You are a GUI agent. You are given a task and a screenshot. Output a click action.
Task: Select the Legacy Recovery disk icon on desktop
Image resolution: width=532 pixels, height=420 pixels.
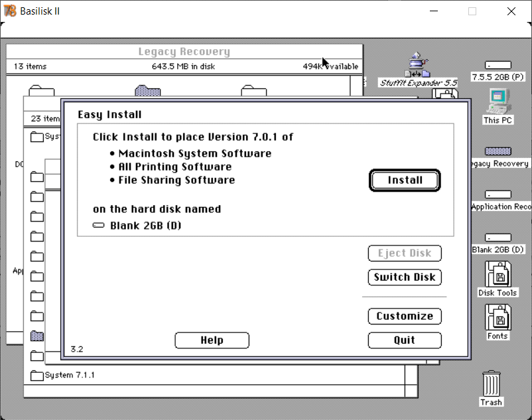click(498, 151)
